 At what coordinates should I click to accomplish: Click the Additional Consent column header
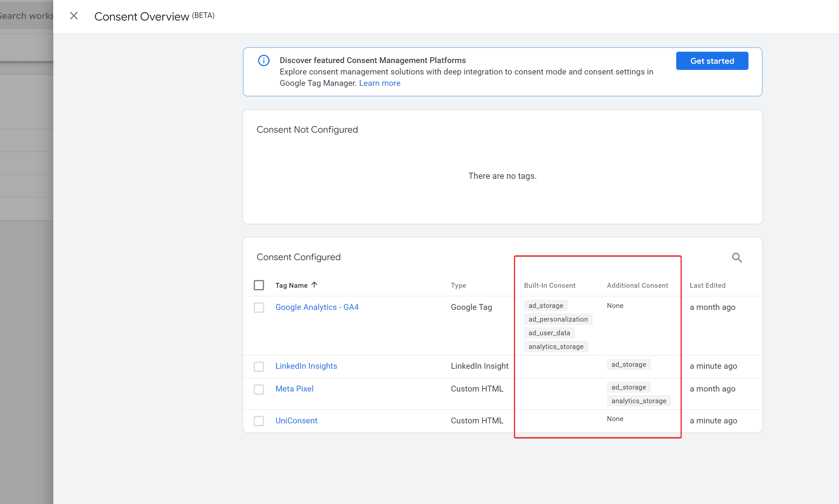point(637,285)
